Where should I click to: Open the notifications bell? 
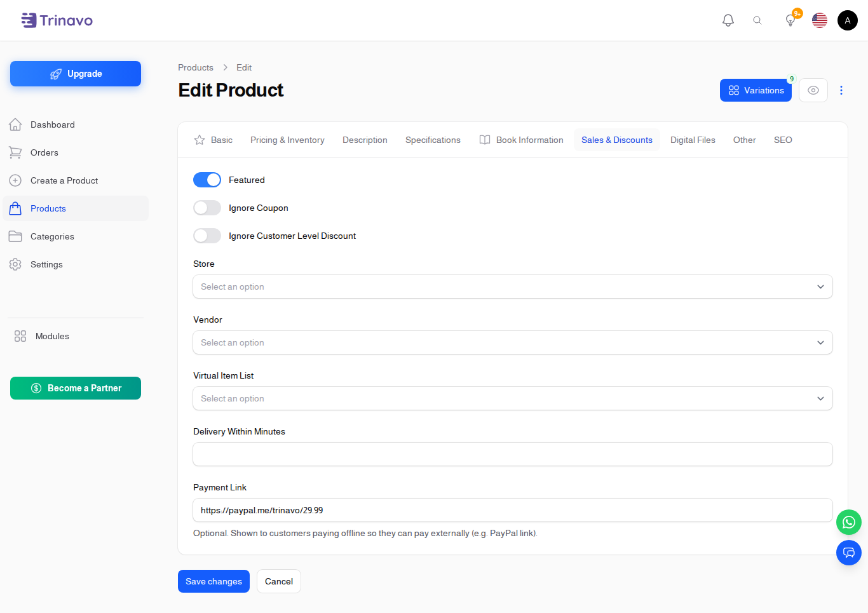[x=728, y=20]
